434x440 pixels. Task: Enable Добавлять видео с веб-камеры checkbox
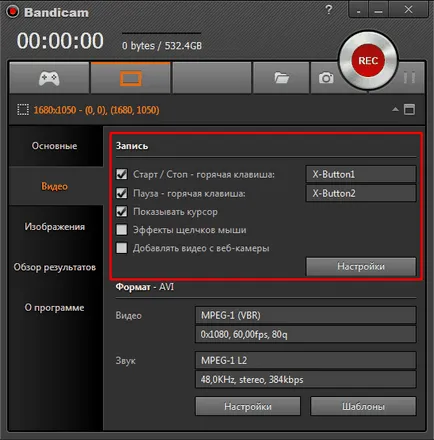[x=122, y=248]
